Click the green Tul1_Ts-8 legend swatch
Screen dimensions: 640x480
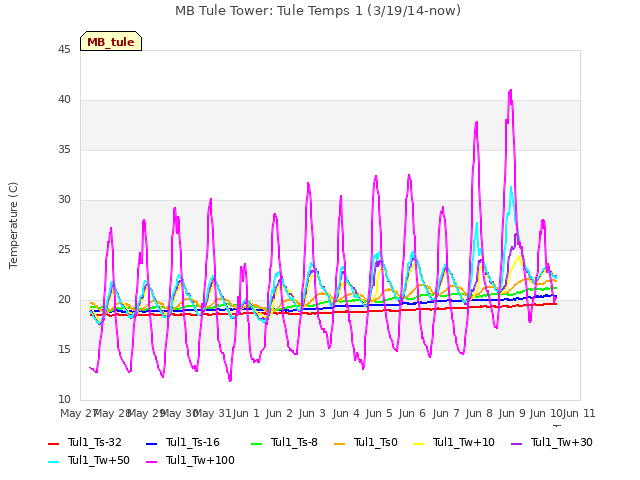pos(256,443)
